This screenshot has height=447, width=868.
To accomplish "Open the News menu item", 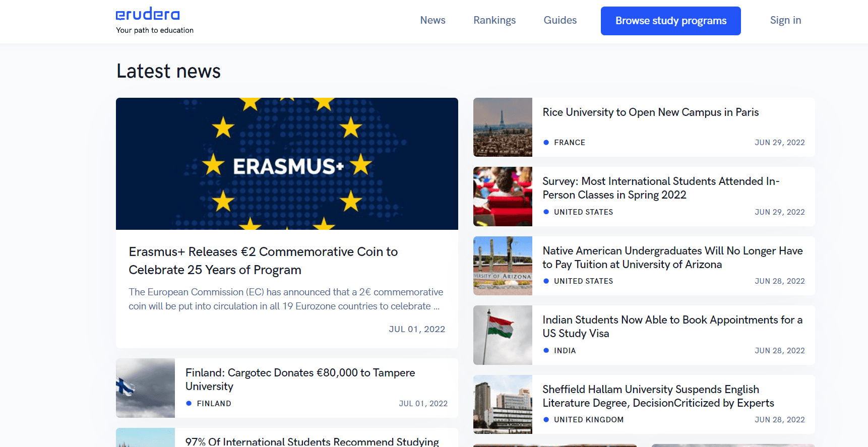I will coord(433,20).
